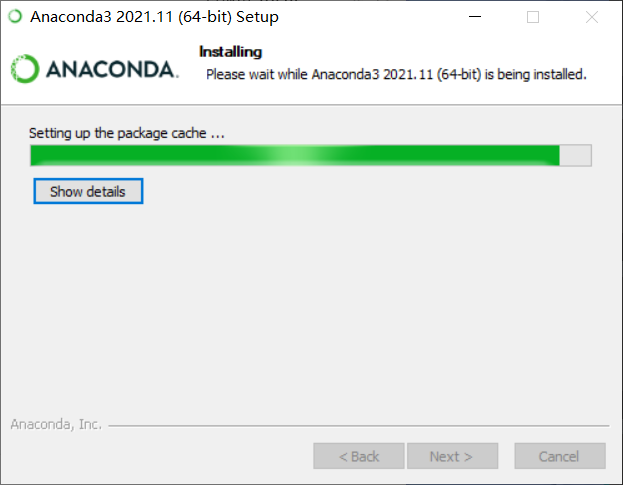Click the bold Installing heading
The height and width of the screenshot is (485, 623).
pyautogui.click(x=230, y=52)
